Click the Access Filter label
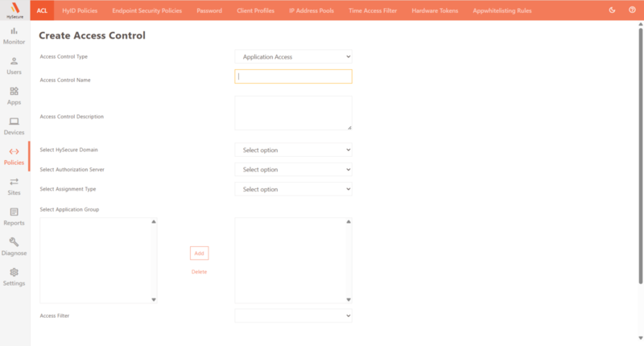Viewport: 644px width, 346px height. tap(55, 315)
